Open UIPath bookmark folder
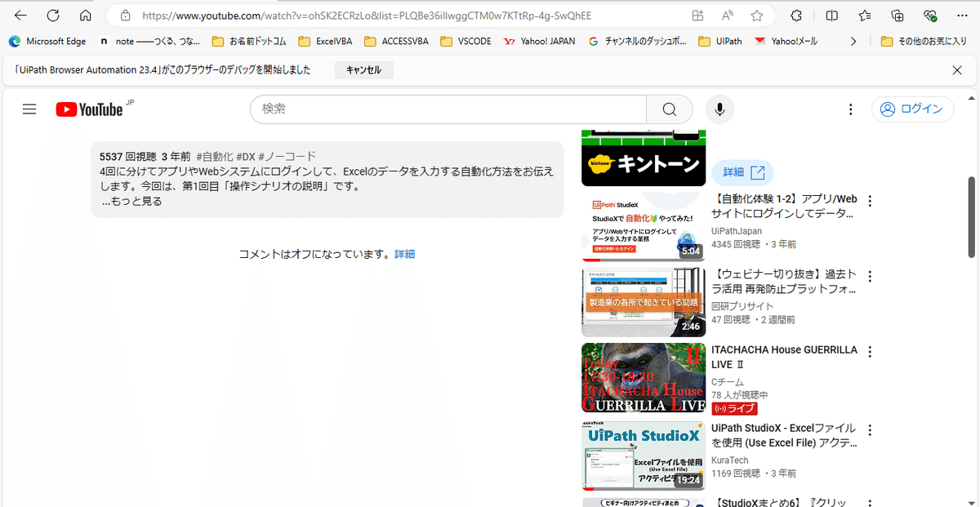Screen dimensions: 980x507 click(721, 41)
